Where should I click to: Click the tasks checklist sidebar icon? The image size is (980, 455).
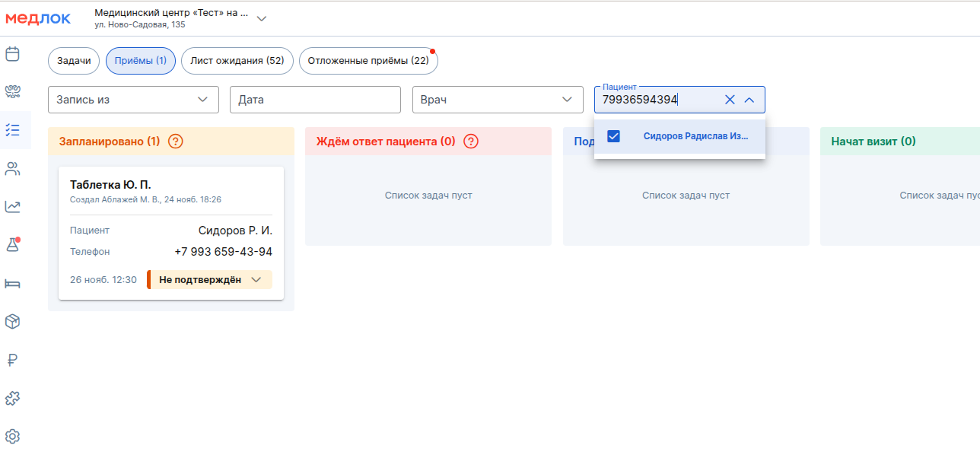pyautogui.click(x=12, y=130)
